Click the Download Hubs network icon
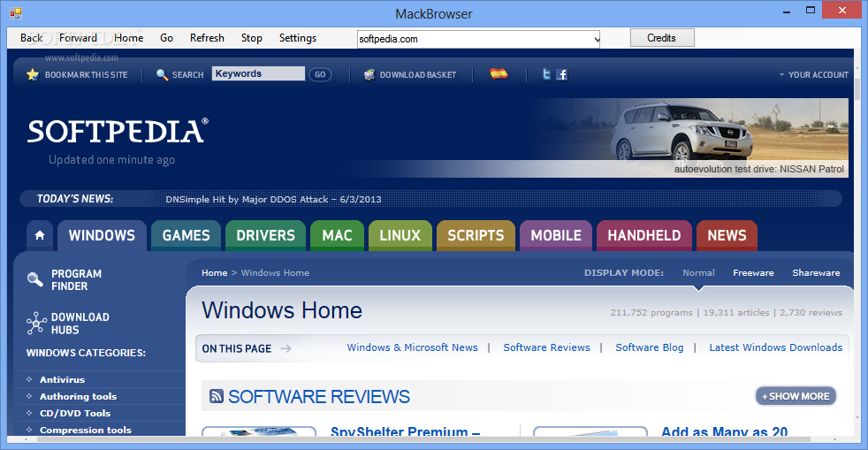 tap(36, 324)
